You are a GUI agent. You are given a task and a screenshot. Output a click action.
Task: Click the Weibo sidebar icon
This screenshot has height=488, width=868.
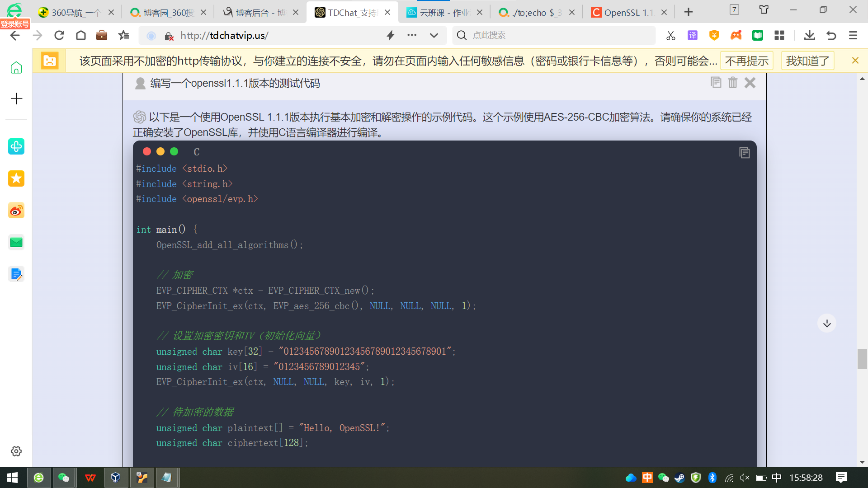pos(16,211)
